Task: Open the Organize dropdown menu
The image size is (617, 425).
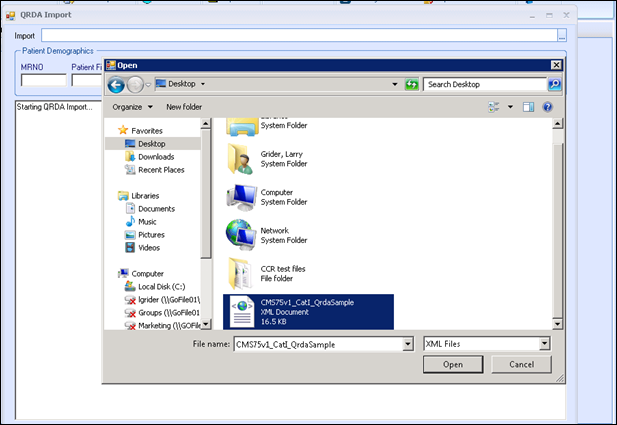Action: (x=132, y=106)
